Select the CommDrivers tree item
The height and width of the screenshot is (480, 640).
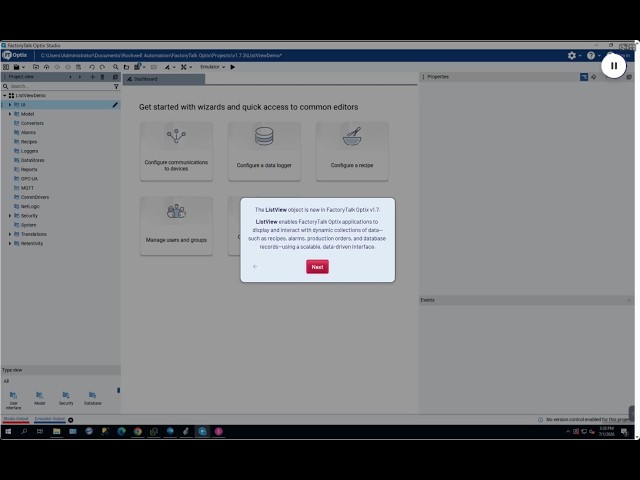coord(34,197)
